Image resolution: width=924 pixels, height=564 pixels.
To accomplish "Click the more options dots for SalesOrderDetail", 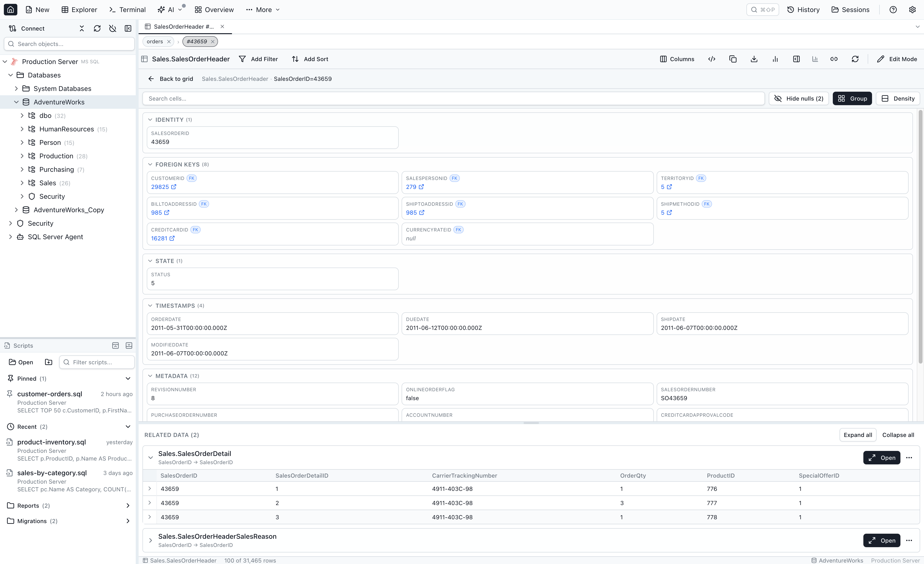I will coord(909,457).
